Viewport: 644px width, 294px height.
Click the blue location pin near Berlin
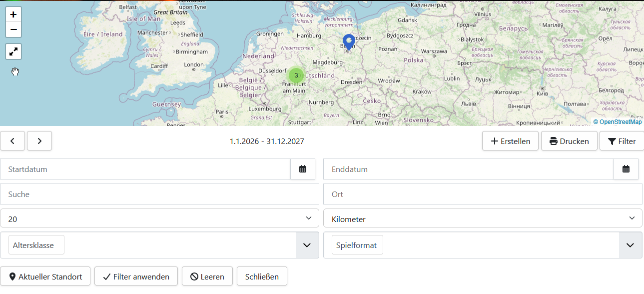tap(348, 41)
